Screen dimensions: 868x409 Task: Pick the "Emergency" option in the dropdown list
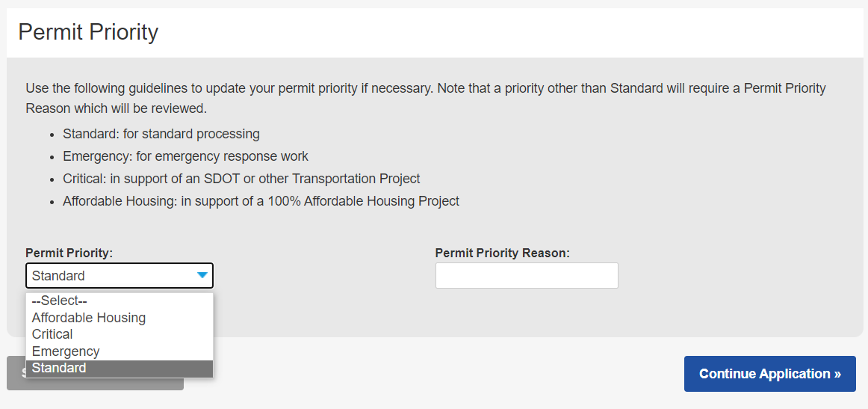66,351
